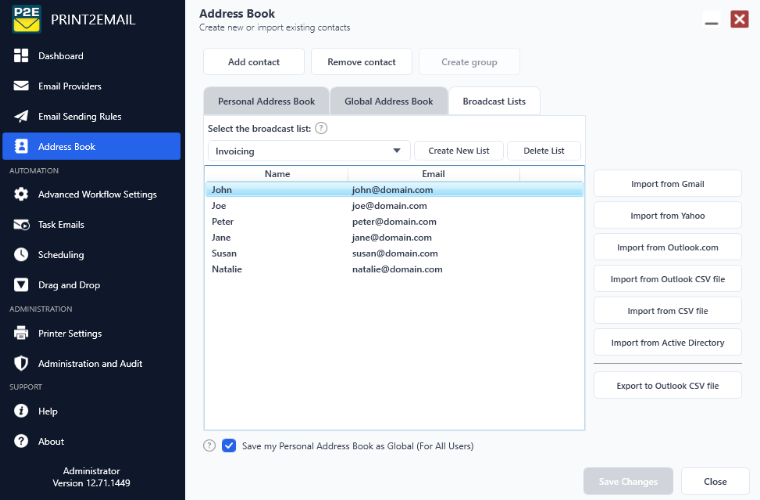Viewport: 760px width, 500px height.
Task: Click the Import from Gmail button
Action: (x=667, y=184)
